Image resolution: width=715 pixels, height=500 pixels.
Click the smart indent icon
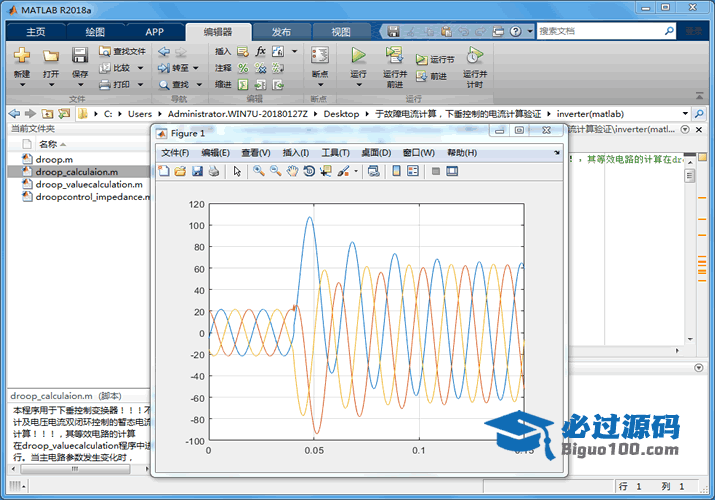point(244,85)
